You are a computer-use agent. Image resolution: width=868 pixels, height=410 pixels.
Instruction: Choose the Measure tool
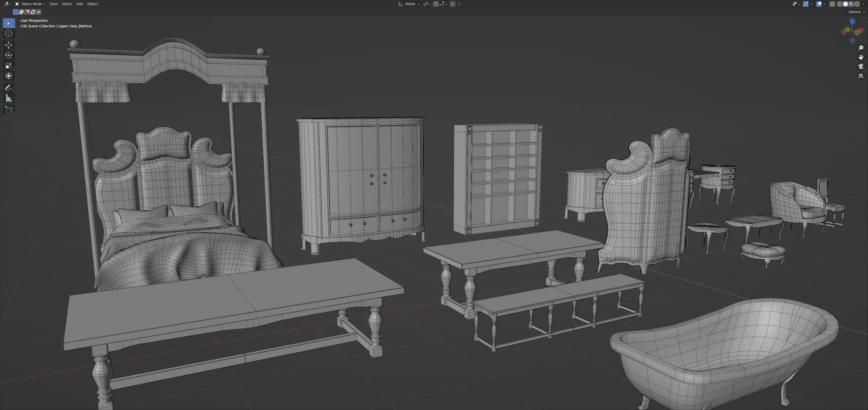click(8, 98)
